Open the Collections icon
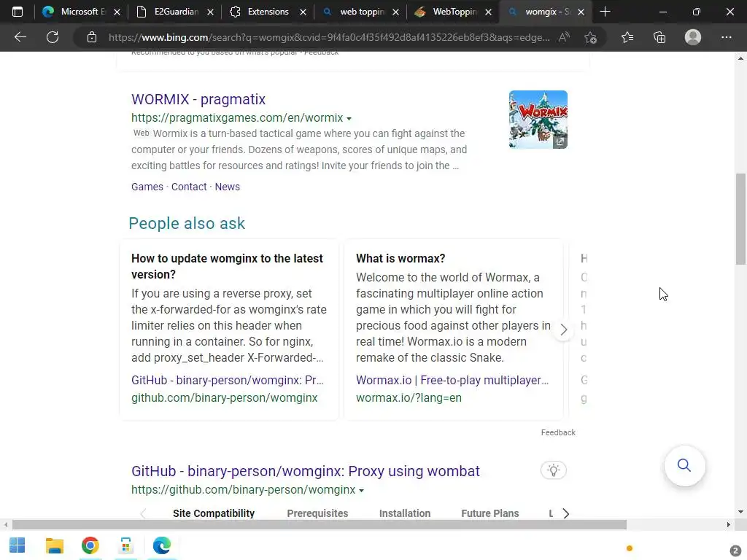 (x=659, y=37)
